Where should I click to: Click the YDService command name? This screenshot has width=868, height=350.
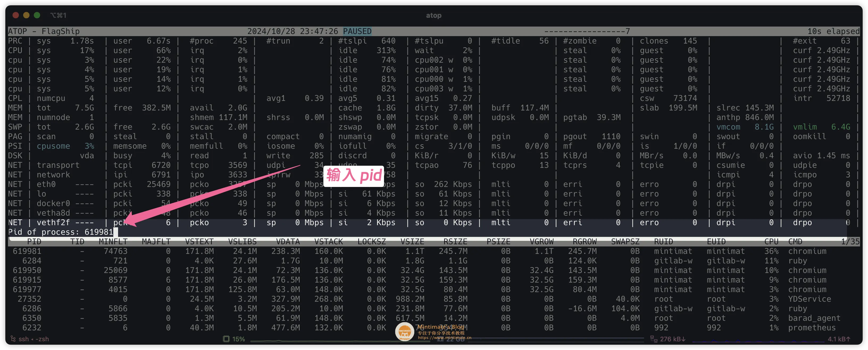(809, 299)
